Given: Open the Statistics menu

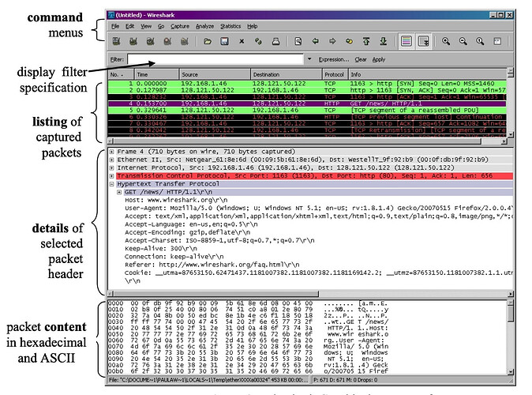Looking at the screenshot, I should coord(230,26).
